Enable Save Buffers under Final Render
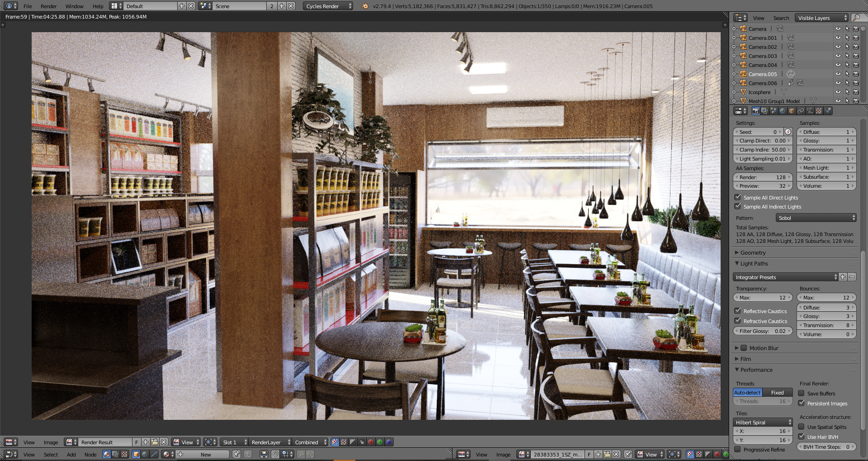Image resolution: width=868 pixels, height=461 pixels. pyautogui.click(x=802, y=393)
